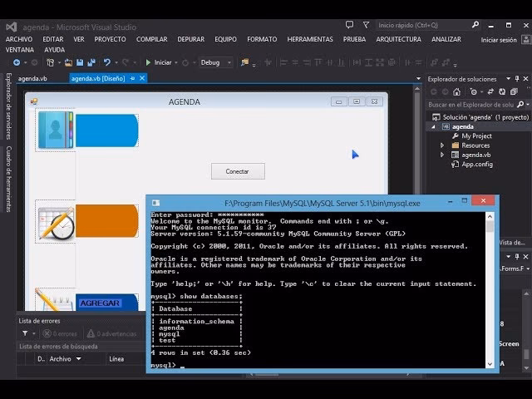The width and height of the screenshot is (532, 399).
Task: Click Iniciar sesión link
Action: pyautogui.click(x=499, y=40)
